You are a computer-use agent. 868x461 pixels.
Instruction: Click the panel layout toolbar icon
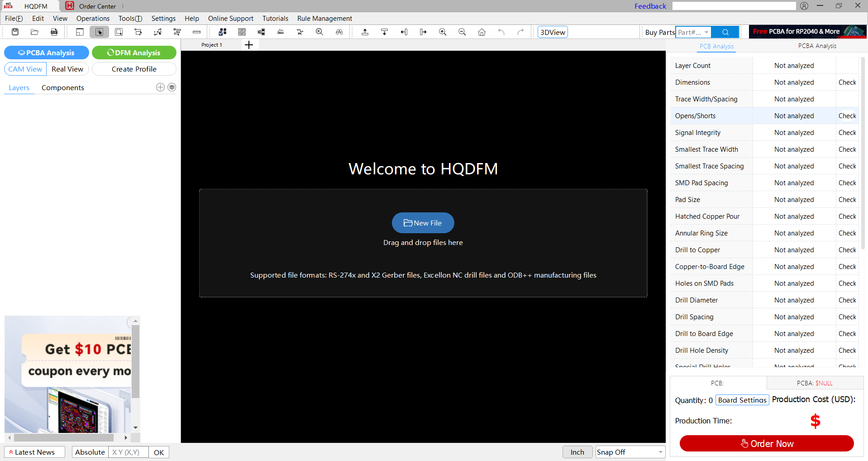[80, 32]
